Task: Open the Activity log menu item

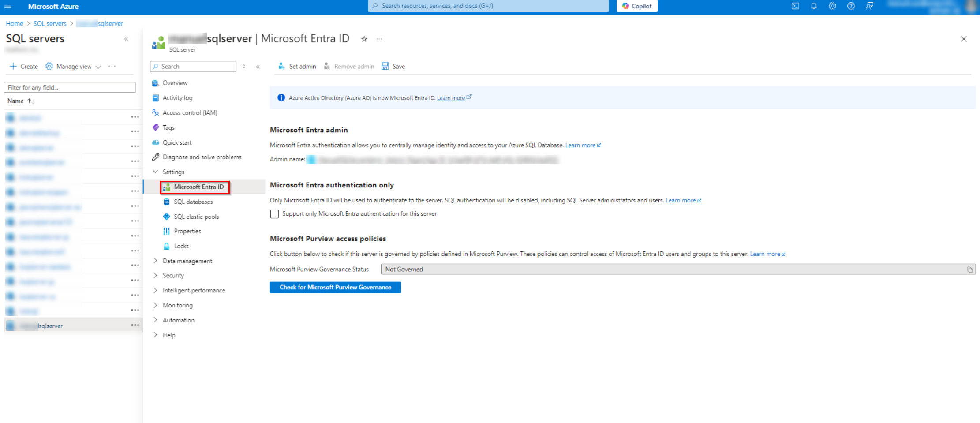Action: [x=177, y=97]
